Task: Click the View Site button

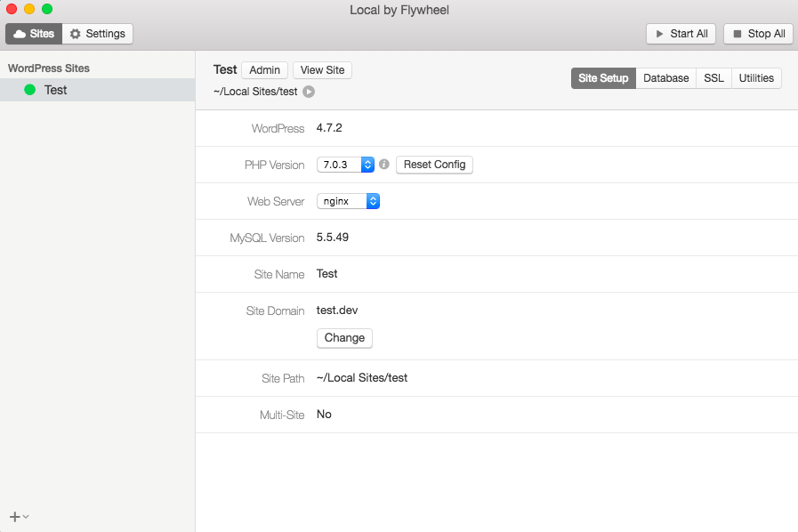Action: click(x=322, y=69)
